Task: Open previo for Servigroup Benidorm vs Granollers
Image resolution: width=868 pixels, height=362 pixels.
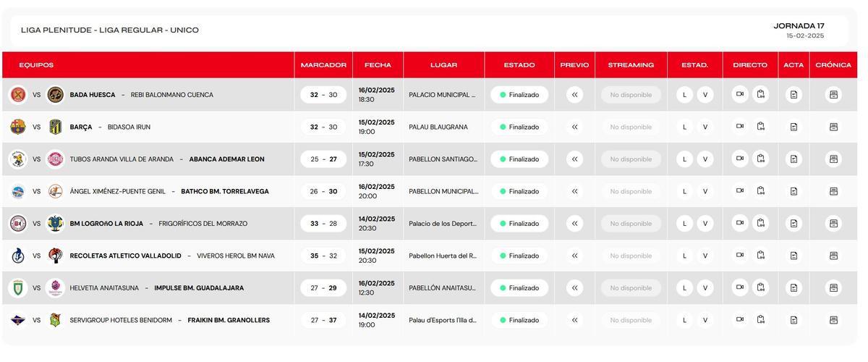Action: [x=575, y=320]
